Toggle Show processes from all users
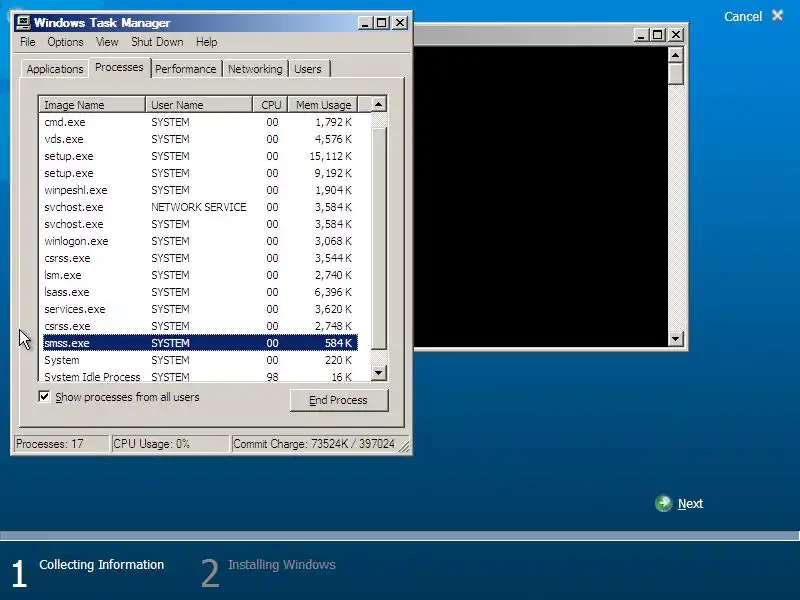This screenshot has width=800, height=600. [x=44, y=396]
